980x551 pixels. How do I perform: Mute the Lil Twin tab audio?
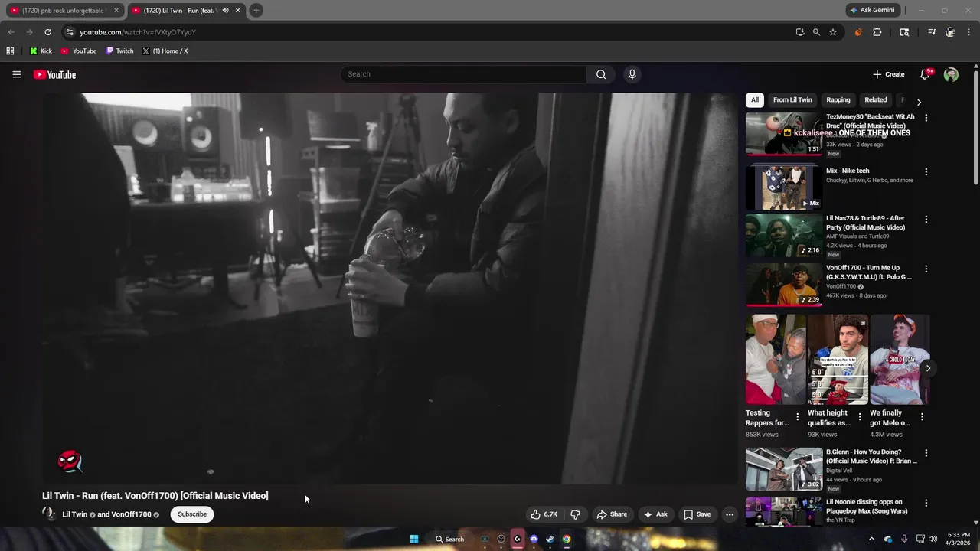225,10
